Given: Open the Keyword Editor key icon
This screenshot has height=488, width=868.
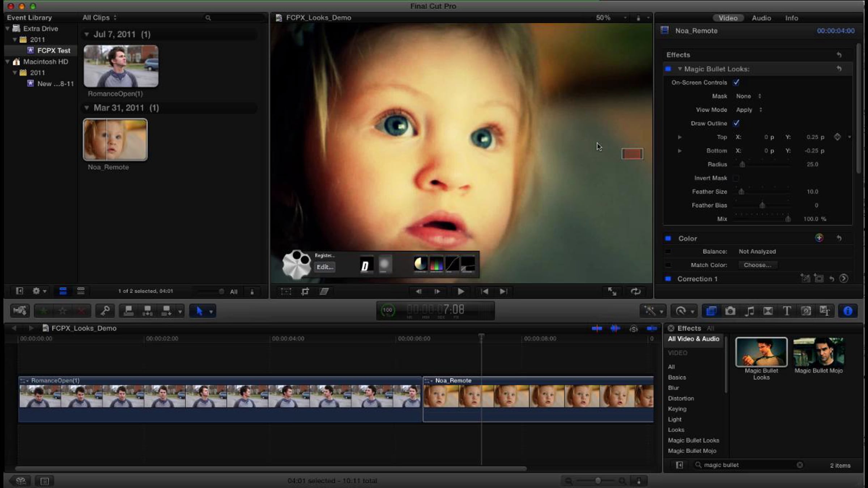Looking at the screenshot, I should pyautogui.click(x=105, y=311).
